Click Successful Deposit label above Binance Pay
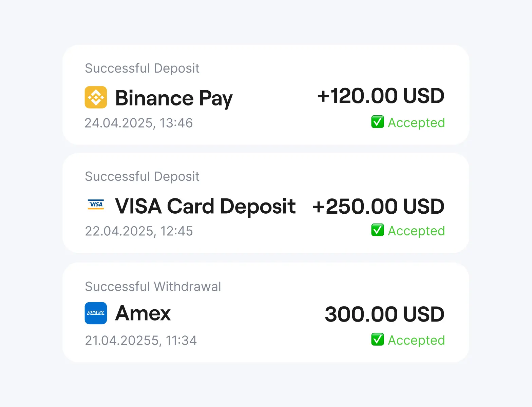Image resolution: width=532 pixels, height=407 pixels. pyautogui.click(x=142, y=68)
